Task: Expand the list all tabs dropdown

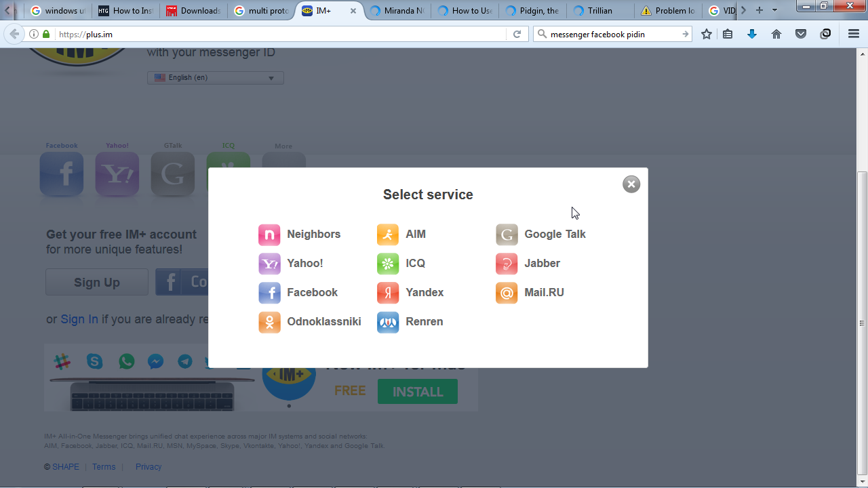Action: pyautogui.click(x=774, y=10)
